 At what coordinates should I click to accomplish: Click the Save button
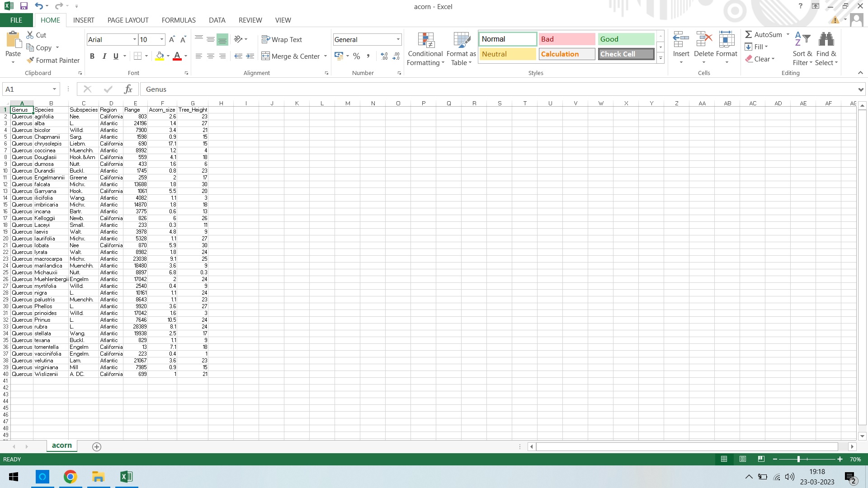pyautogui.click(x=23, y=6)
